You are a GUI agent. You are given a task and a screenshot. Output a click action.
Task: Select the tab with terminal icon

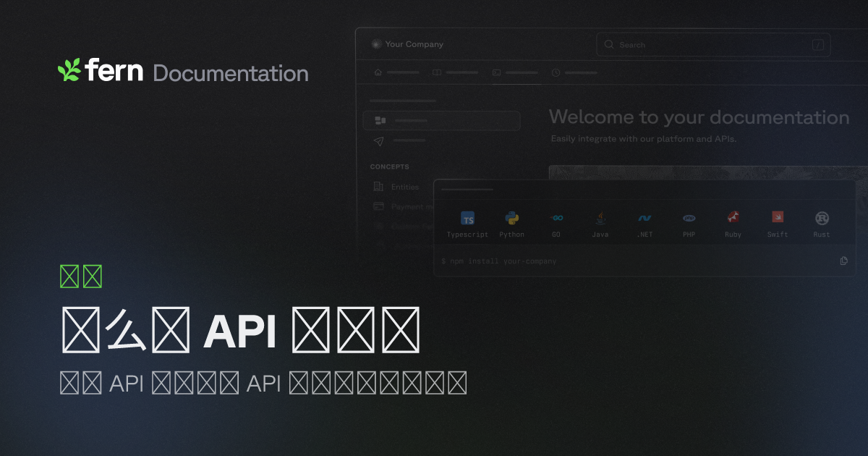point(516,72)
